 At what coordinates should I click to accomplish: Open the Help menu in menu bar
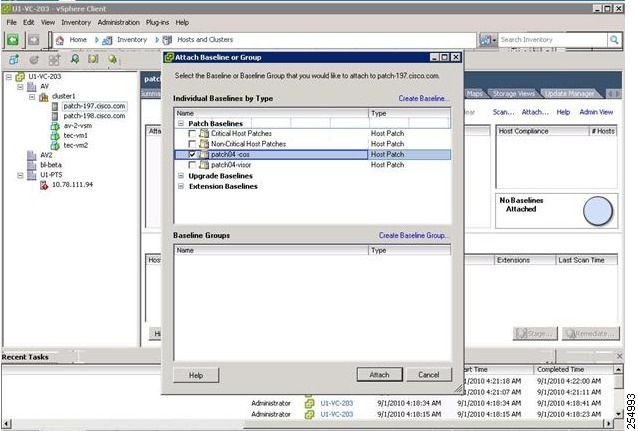pos(182,22)
